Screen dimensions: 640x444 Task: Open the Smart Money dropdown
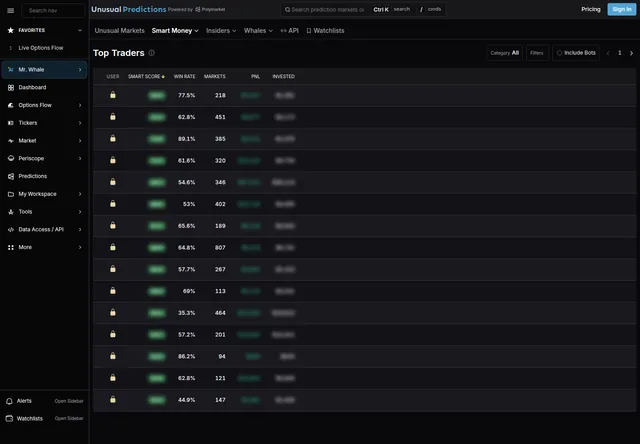pyautogui.click(x=175, y=31)
